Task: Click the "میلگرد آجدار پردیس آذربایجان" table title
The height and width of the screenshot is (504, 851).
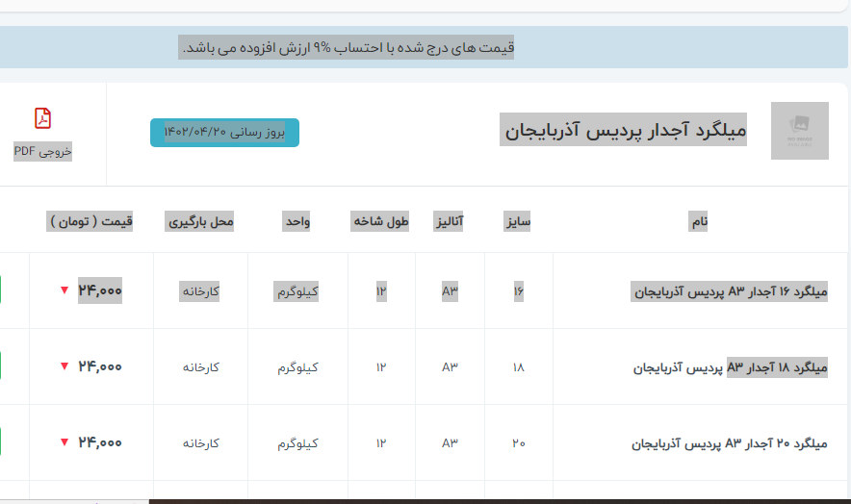Action: pos(624,130)
